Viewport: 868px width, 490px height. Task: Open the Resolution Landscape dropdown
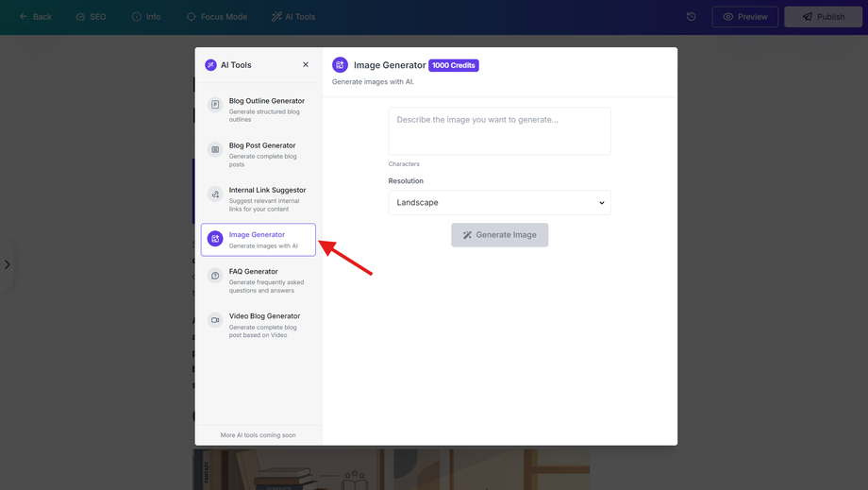[x=499, y=203]
